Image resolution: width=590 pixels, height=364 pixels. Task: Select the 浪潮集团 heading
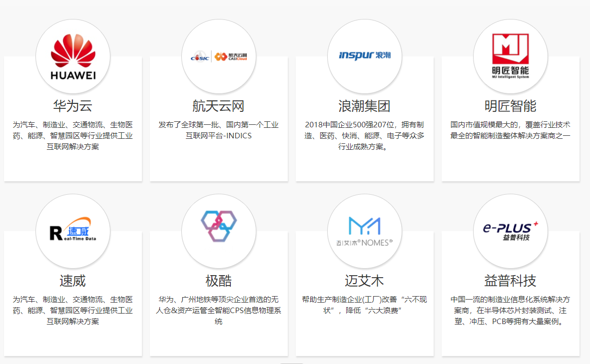coord(365,106)
